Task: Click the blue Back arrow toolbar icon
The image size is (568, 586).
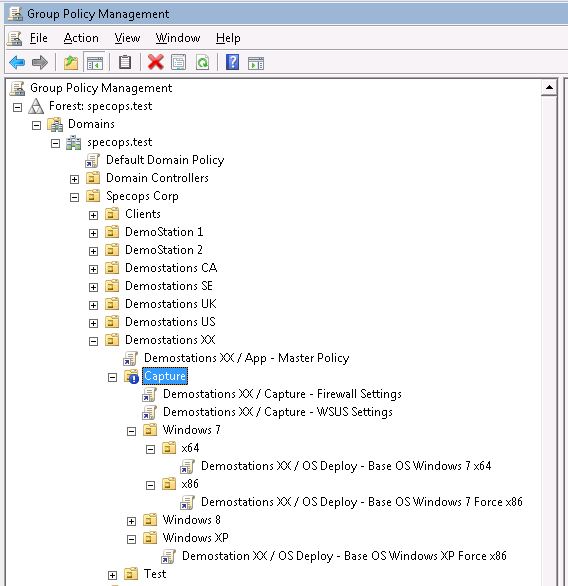Action: pos(17,62)
